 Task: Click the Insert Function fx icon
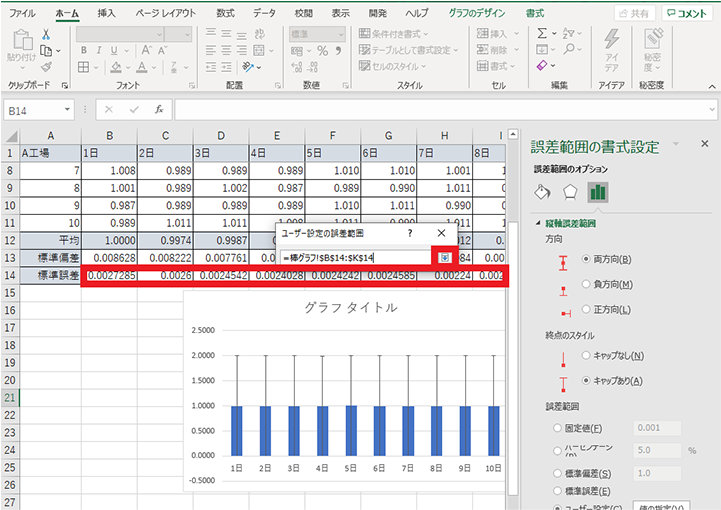159,109
